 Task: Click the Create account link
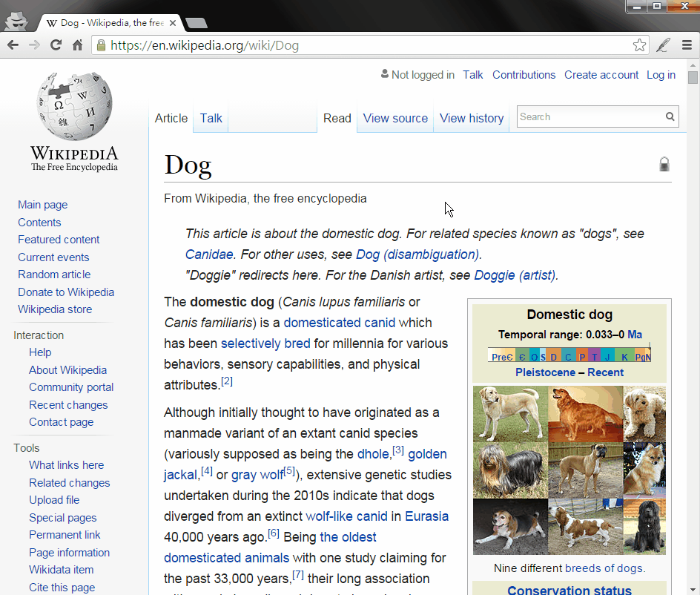coord(601,75)
